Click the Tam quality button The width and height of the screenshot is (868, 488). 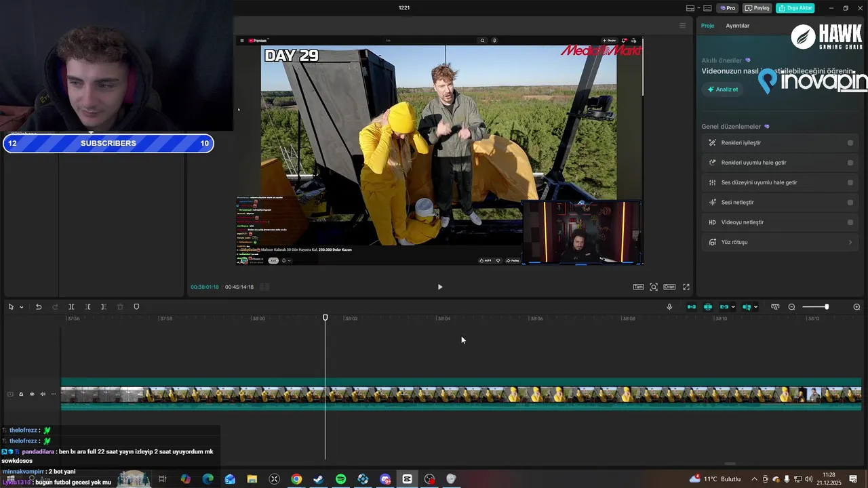[638, 287]
